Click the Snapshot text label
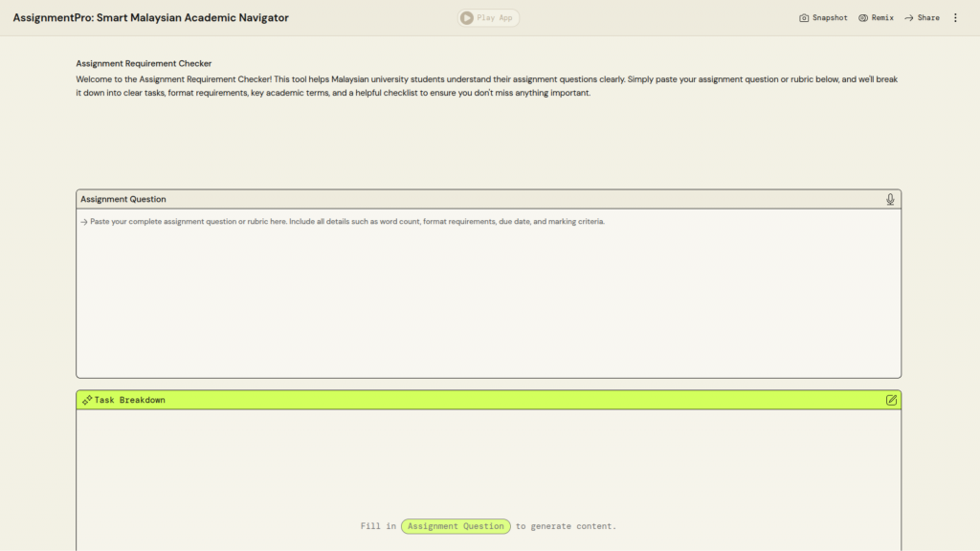 pos(830,18)
